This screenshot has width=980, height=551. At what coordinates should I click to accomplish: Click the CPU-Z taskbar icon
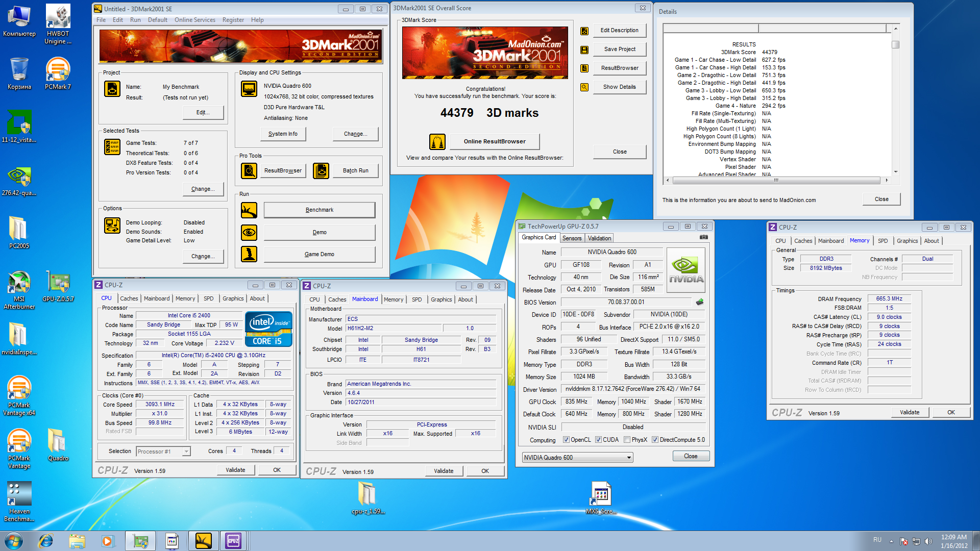pos(233,540)
